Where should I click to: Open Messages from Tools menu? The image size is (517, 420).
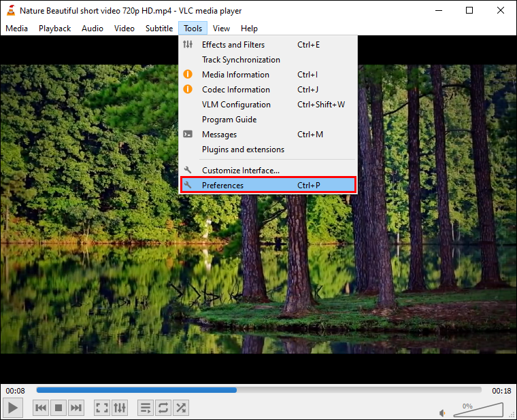click(268, 135)
